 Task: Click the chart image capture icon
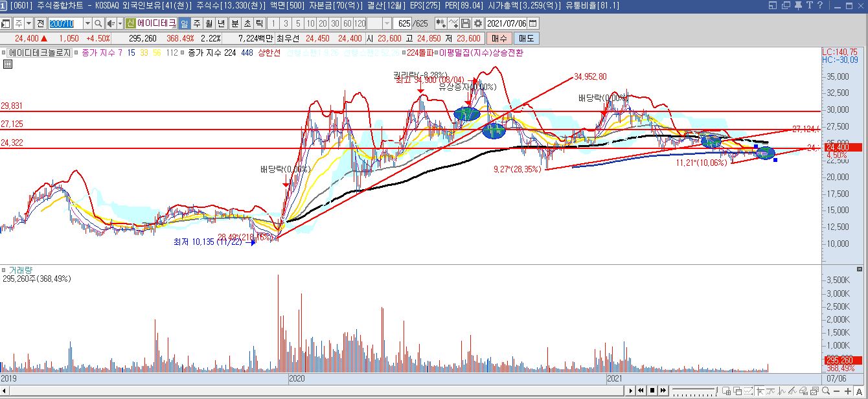click(x=814, y=391)
